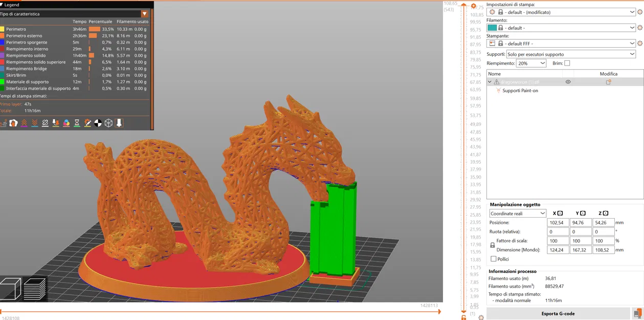
Task: Click filament color swatch in Filamento selector
Action: [x=492, y=28]
